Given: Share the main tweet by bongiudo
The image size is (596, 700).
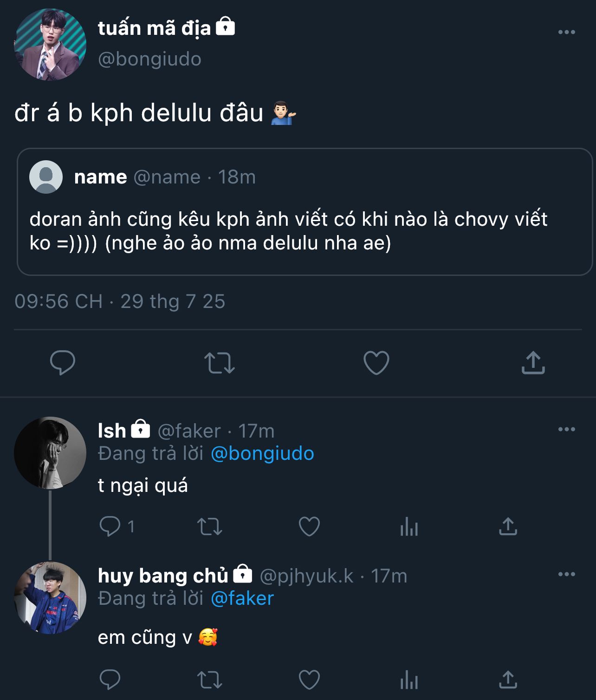Looking at the screenshot, I should (x=533, y=363).
